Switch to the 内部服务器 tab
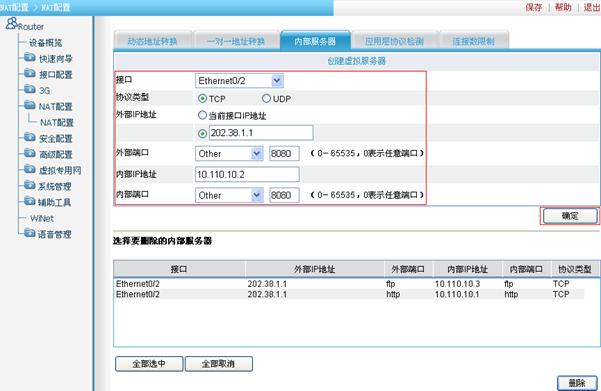The width and height of the screenshot is (601, 391). pyautogui.click(x=315, y=41)
